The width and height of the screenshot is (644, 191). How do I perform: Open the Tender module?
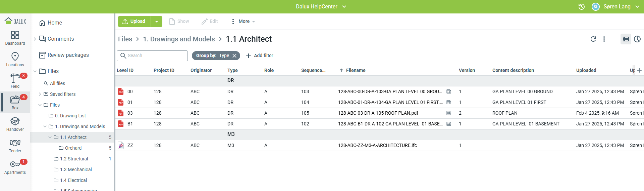[15, 145]
